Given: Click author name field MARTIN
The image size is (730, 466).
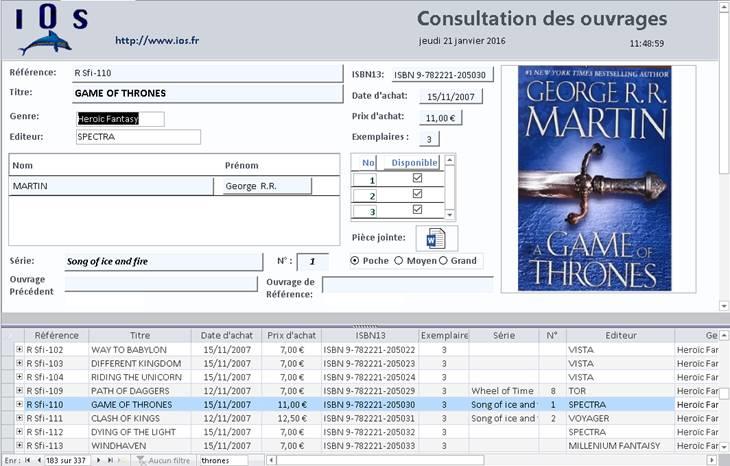Looking at the screenshot, I should pos(111,186).
